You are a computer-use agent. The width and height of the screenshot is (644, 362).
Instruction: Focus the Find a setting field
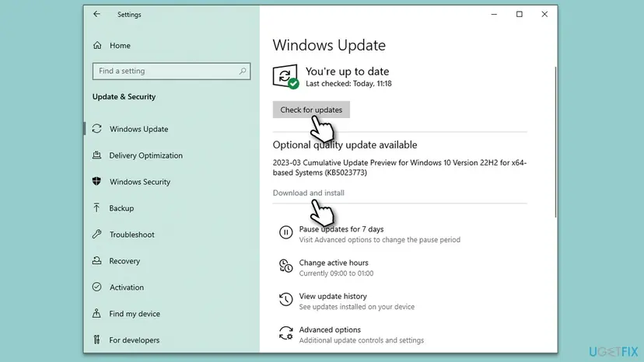tap(171, 71)
